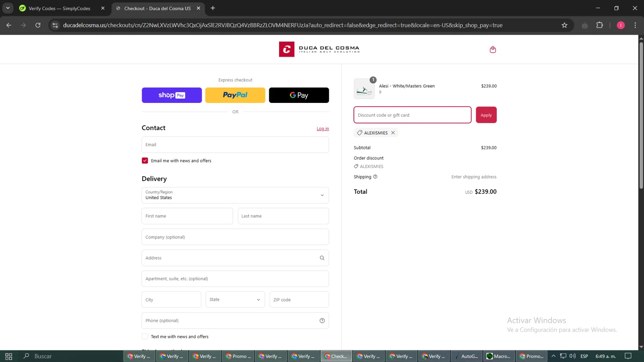Pay with Shop Pay
This screenshot has width=644, height=362.
[172, 95]
